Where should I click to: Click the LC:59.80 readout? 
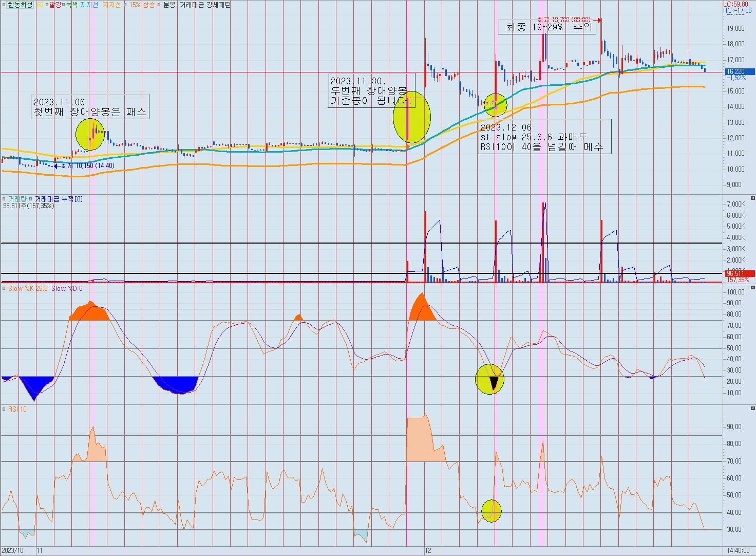pos(735,4)
